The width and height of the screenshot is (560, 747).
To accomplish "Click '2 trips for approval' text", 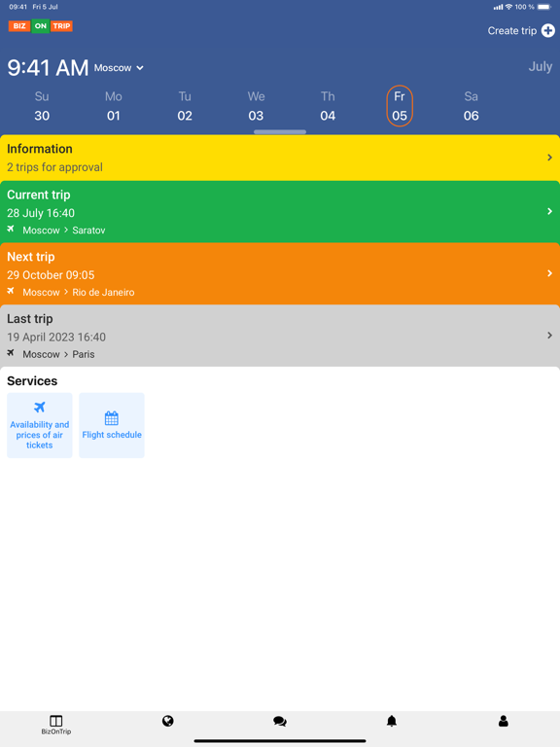I will pyautogui.click(x=54, y=167).
